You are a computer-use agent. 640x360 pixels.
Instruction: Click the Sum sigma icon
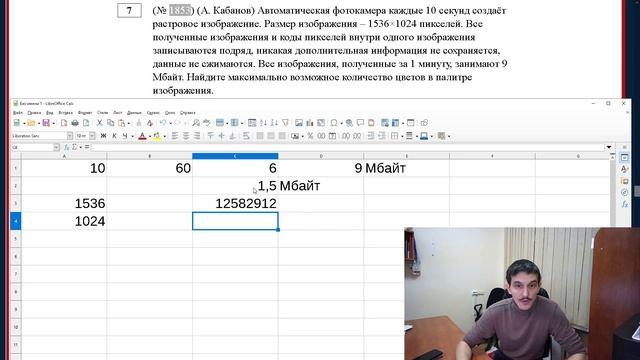[74, 147]
